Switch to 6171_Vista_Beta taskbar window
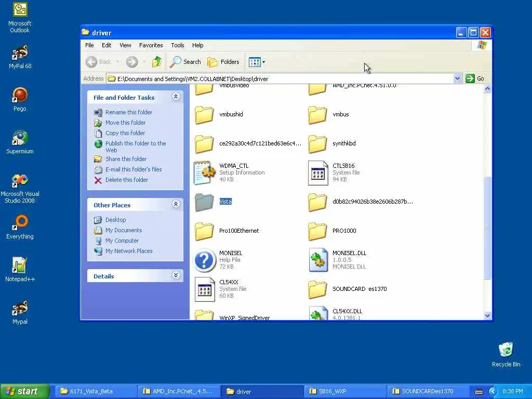Image resolution: width=532 pixels, height=399 pixels. (x=96, y=391)
